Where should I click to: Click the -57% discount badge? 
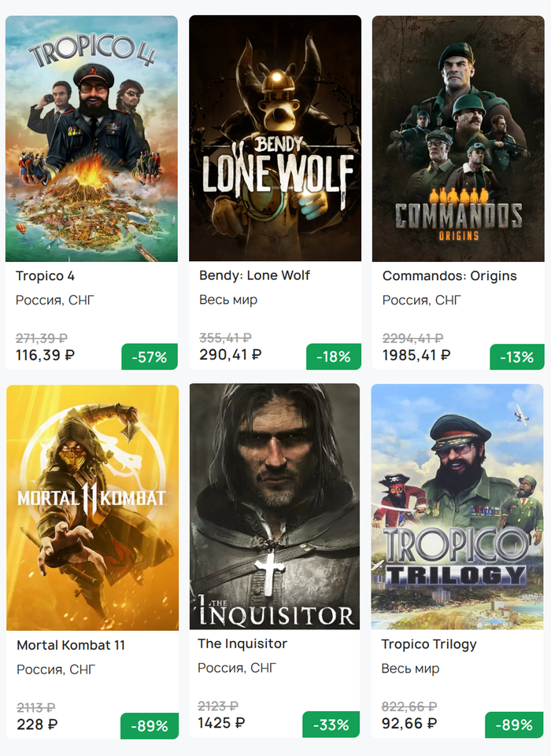click(150, 357)
